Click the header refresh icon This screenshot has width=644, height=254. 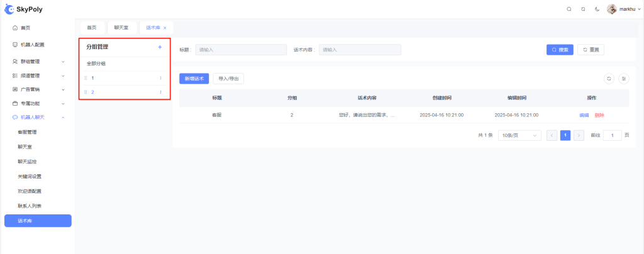(x=583, y=9)
